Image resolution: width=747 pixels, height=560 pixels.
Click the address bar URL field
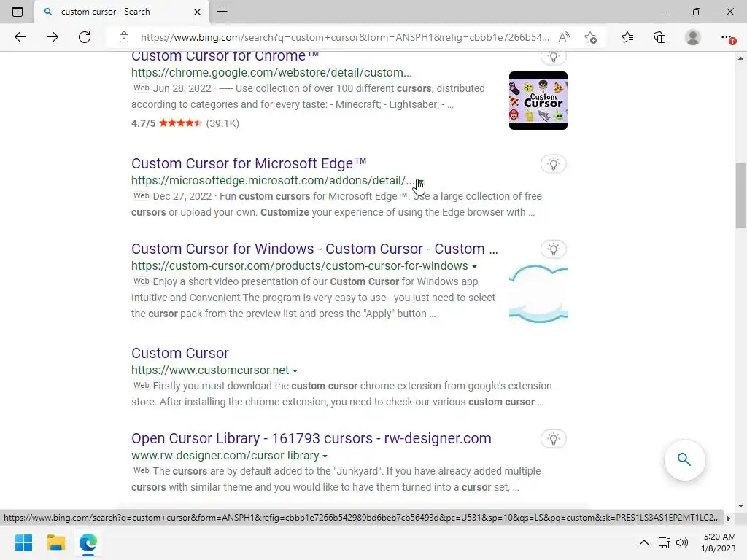[344, 37]
